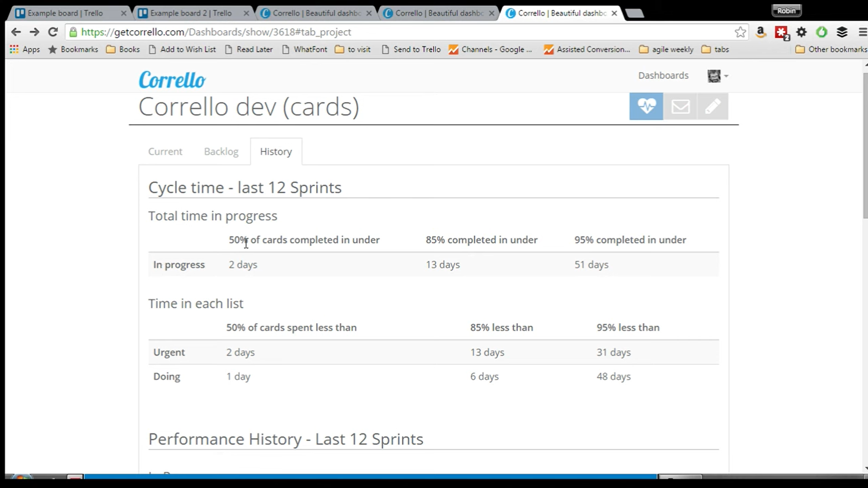Click the Send to Trello bookmark

pos(411,49)
